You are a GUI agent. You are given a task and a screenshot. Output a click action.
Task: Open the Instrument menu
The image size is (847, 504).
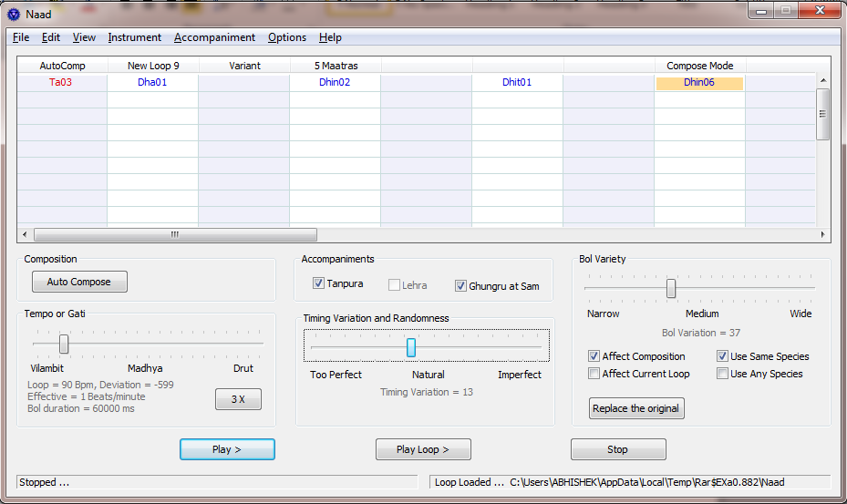[x=135, y=37]
